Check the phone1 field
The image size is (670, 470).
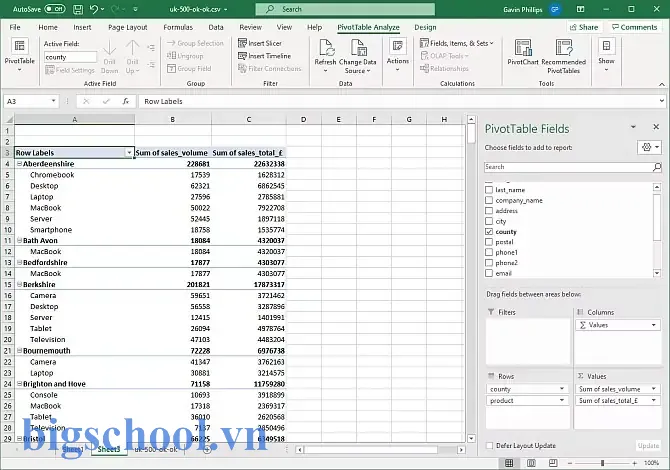pyautogui.click(x=489, y=252)
